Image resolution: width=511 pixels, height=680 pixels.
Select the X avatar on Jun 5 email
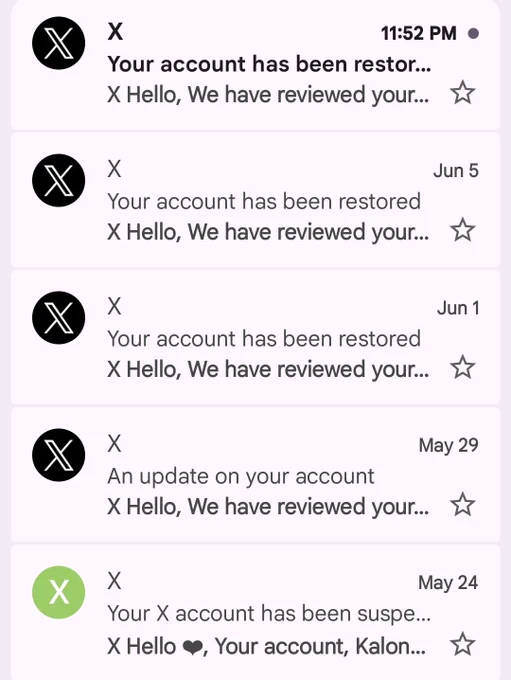pyautogui.click(x=59, y=180)
